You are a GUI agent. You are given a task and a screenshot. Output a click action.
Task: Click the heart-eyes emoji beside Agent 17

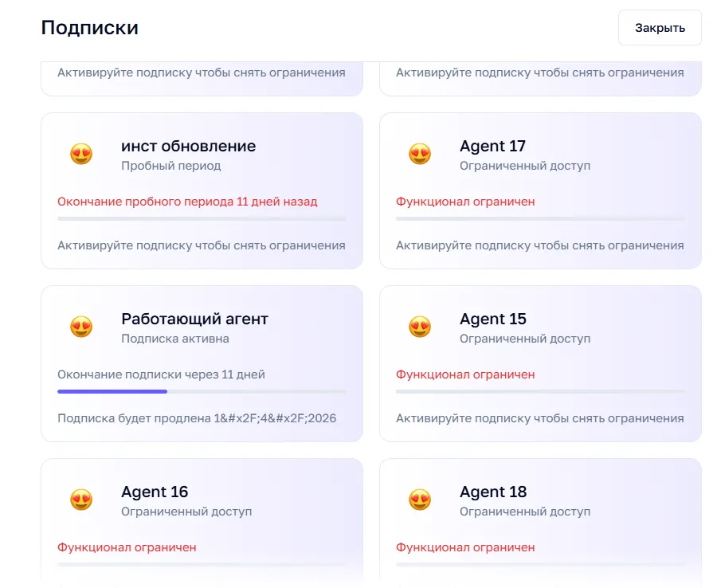[x=420, y=154]
